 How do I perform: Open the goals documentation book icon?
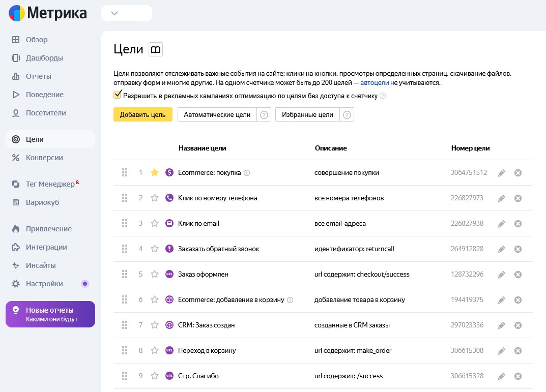tap(156, 49)
